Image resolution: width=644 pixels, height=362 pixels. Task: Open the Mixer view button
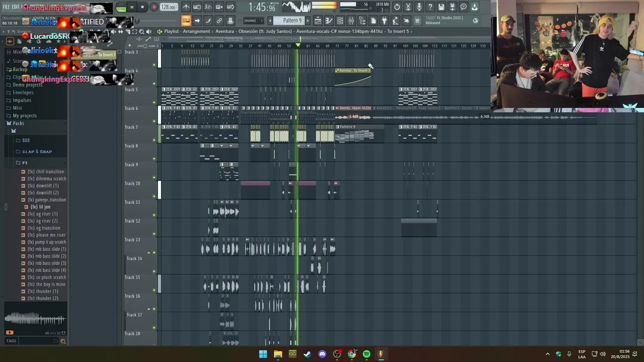351,21
